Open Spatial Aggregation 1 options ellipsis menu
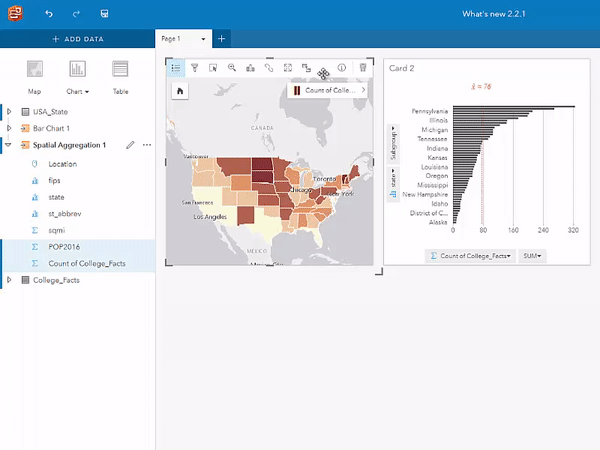Image resolution: width=600 pixels, height=450 pixels. pos(147,145)
